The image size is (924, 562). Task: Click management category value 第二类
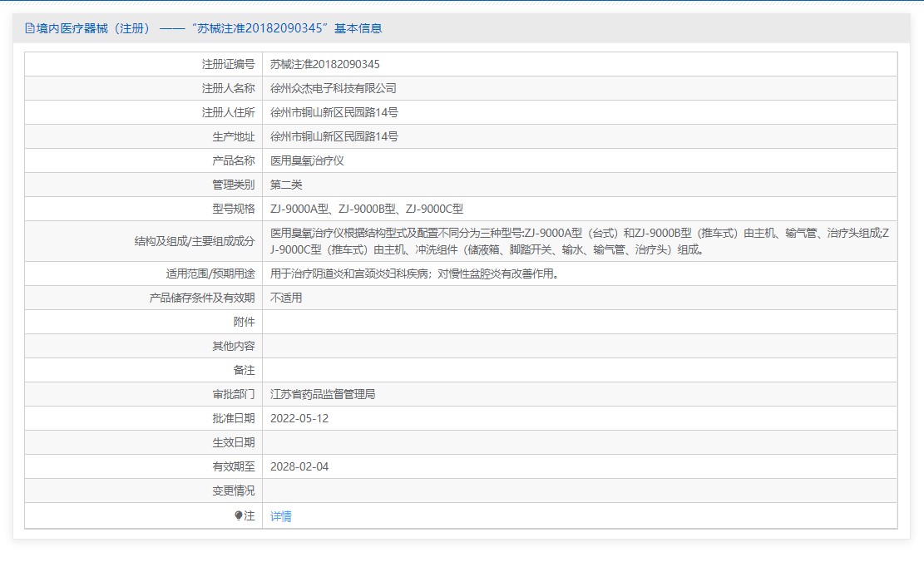[286, 185]
